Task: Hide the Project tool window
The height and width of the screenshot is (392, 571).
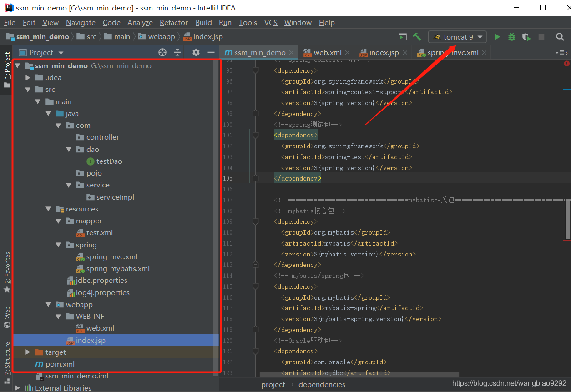Action: click(x=211, y=52)
